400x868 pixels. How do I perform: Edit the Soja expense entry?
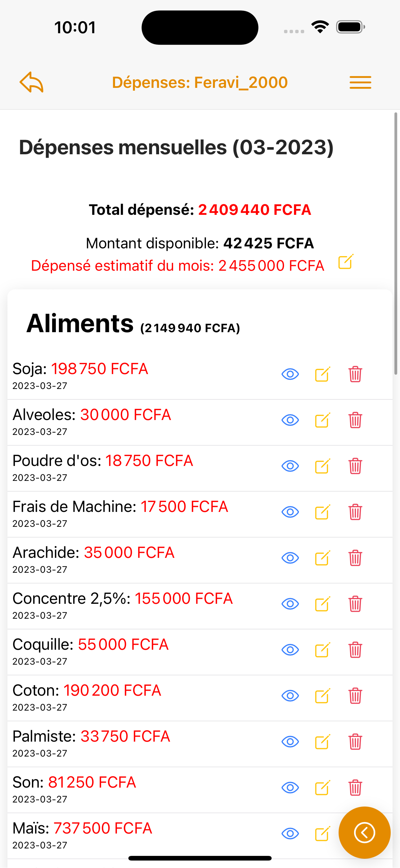(x=322, y=374)
